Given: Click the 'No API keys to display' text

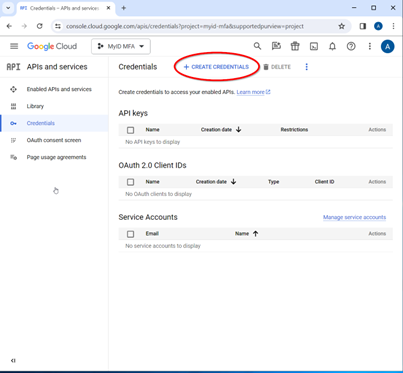Looking at the screenshot, I should pyautogui.click(x=153, y=142).
